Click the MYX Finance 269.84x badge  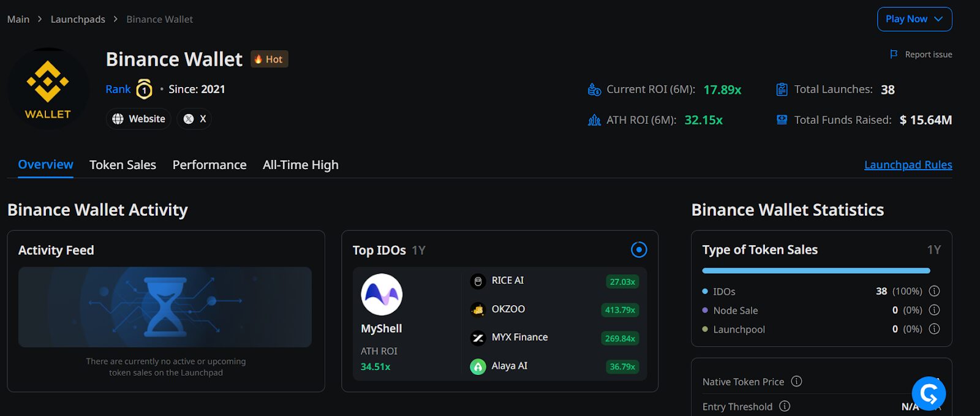pyautogui.click(x=620, y=338)
